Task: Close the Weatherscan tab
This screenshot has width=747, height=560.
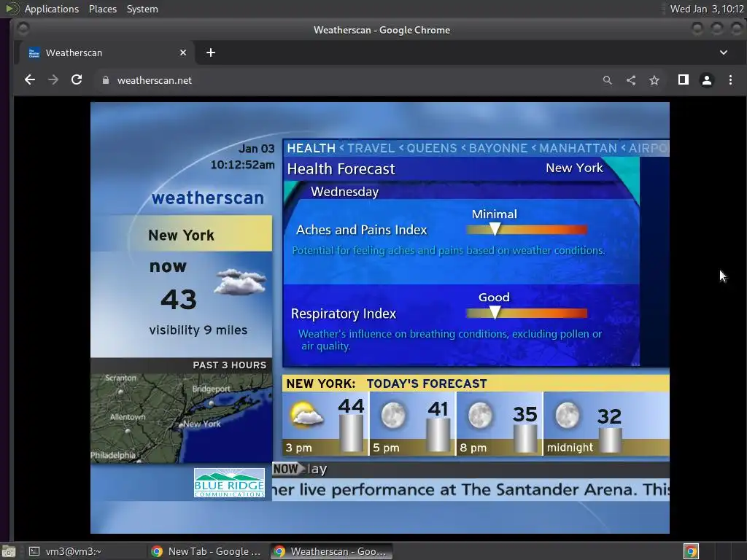Action: 183,52
